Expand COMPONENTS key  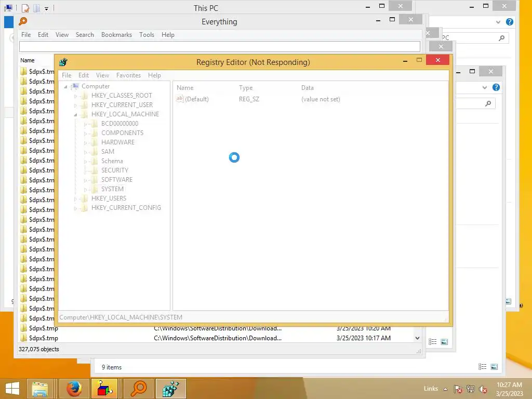(x=85, y=134)
